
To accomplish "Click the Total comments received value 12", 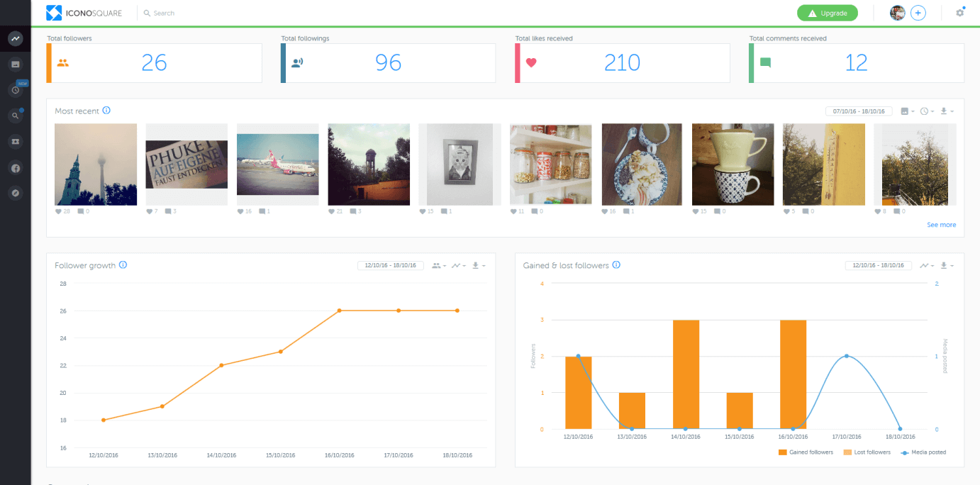I will pyautogui.click(x=856, y=62).
